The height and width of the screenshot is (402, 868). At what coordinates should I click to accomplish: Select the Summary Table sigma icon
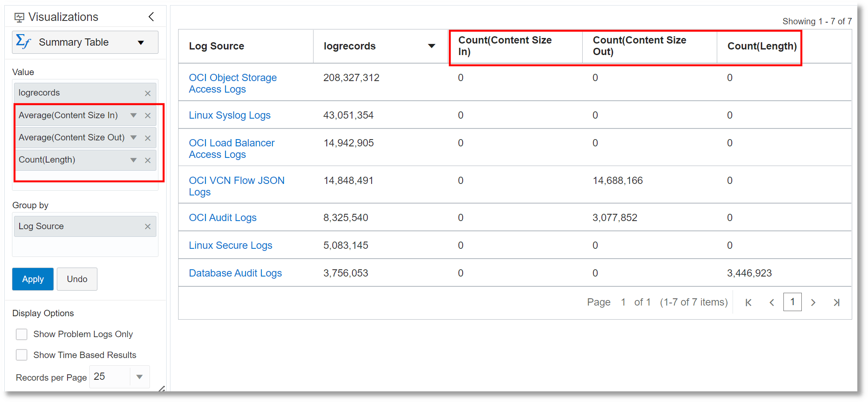tap(23, 42)
